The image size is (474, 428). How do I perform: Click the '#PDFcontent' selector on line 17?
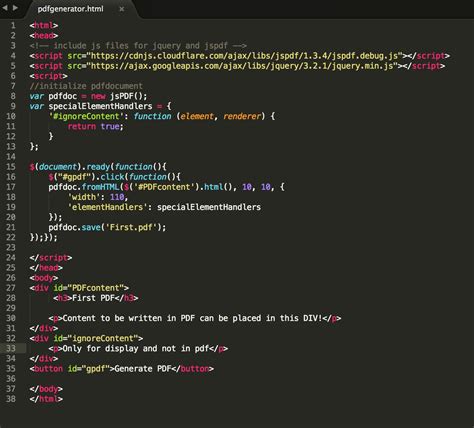tap(164, 187)
